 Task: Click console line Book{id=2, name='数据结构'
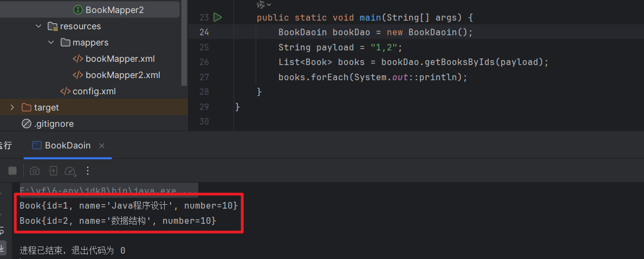coord(118,221)
